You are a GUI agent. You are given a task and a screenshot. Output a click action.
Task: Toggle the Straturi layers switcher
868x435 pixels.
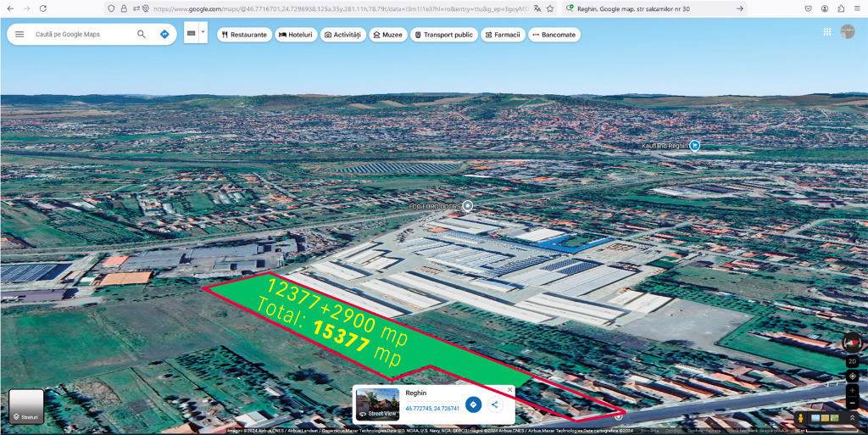tap(25, 405)
